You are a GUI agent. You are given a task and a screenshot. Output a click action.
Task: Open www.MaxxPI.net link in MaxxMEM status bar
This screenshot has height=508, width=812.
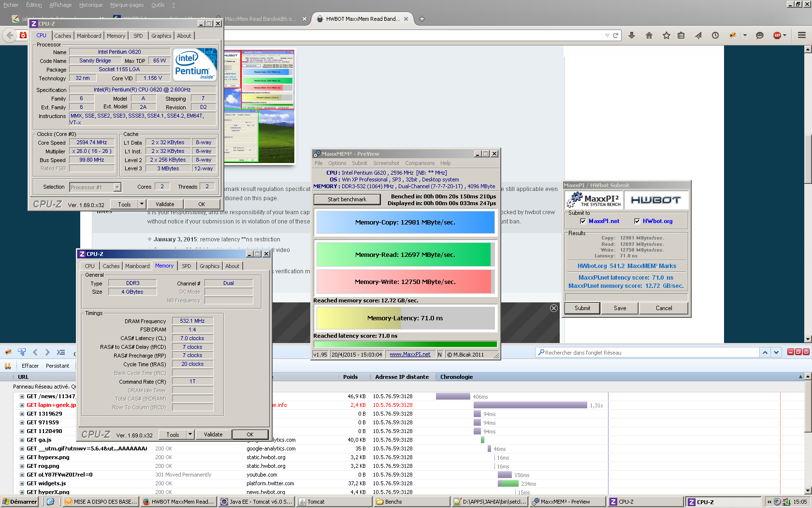410,355
